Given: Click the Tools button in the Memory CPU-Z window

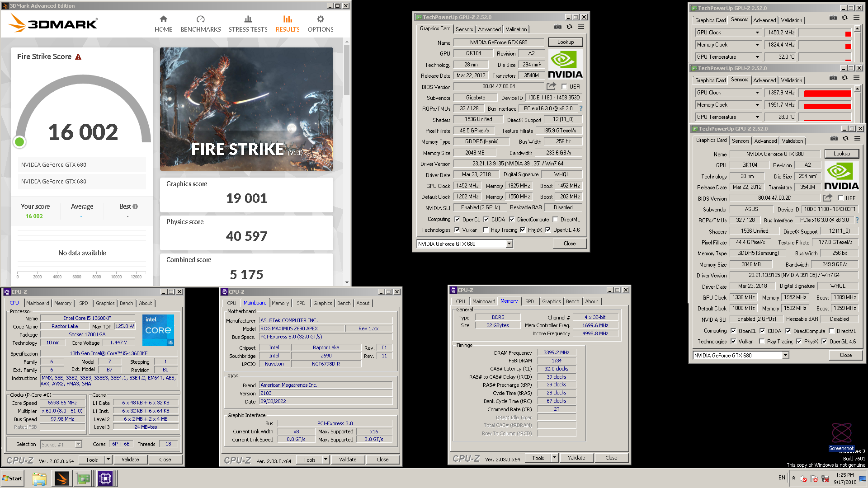Looking at the screenshot, I should tap(538, 458).
